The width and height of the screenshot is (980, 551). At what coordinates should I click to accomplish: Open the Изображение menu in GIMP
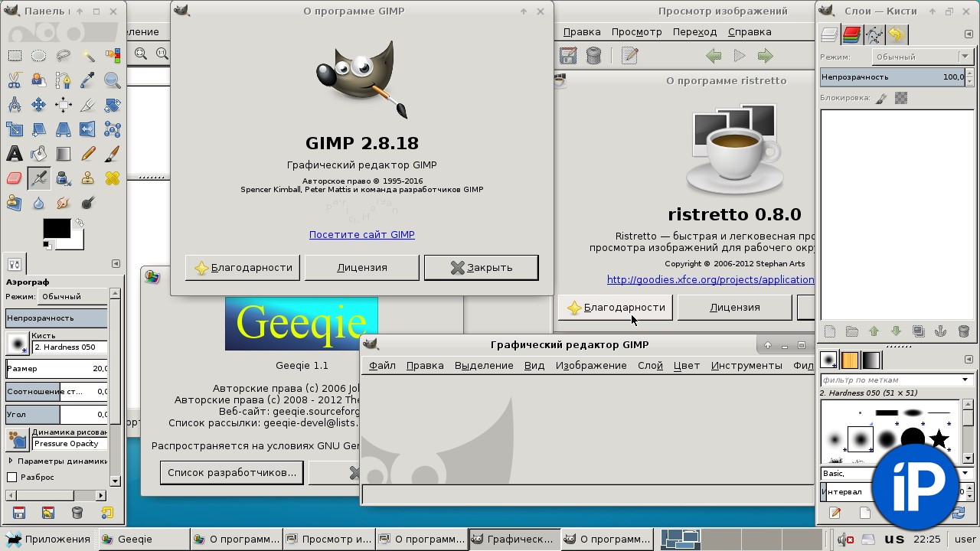tap(591, 365)
